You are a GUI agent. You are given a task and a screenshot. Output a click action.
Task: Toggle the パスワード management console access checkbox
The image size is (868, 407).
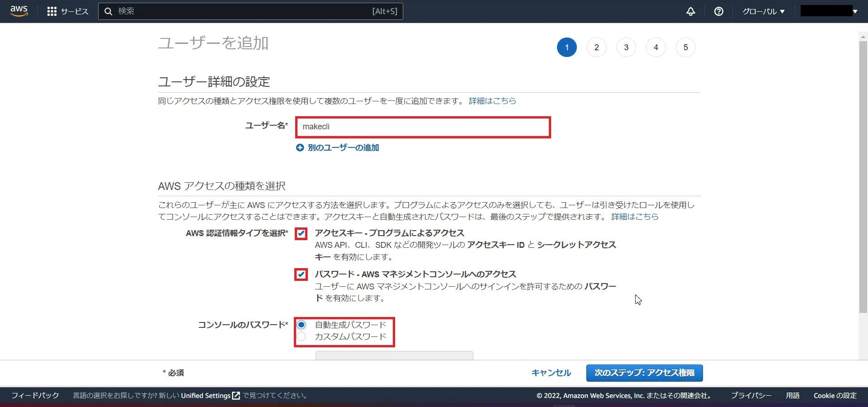pos(301,274)
